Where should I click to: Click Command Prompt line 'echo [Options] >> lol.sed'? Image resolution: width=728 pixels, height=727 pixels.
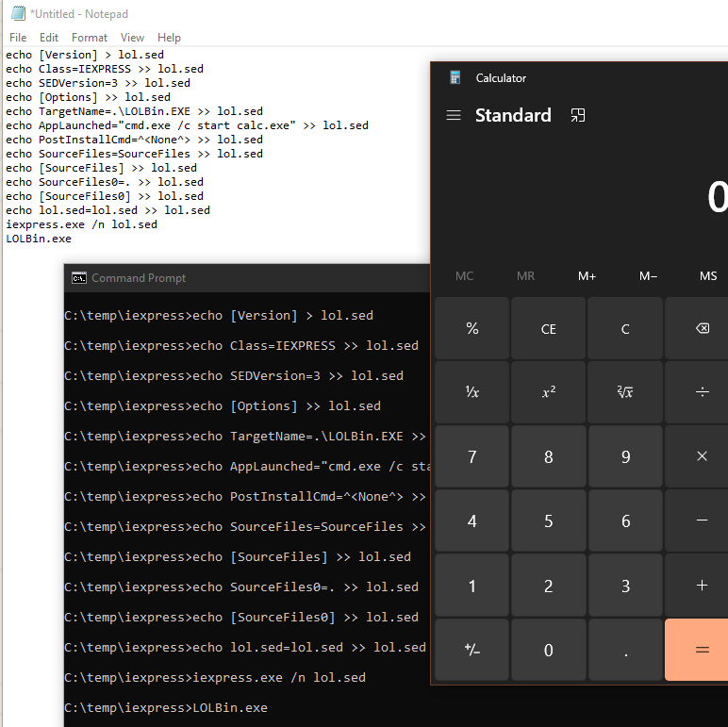[223, 406]
